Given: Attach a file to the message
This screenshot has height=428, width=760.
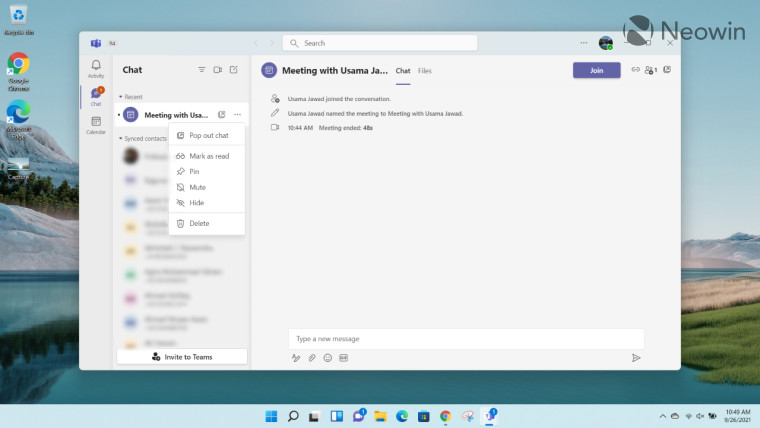Looking at the screenshot, I should 312,358.
